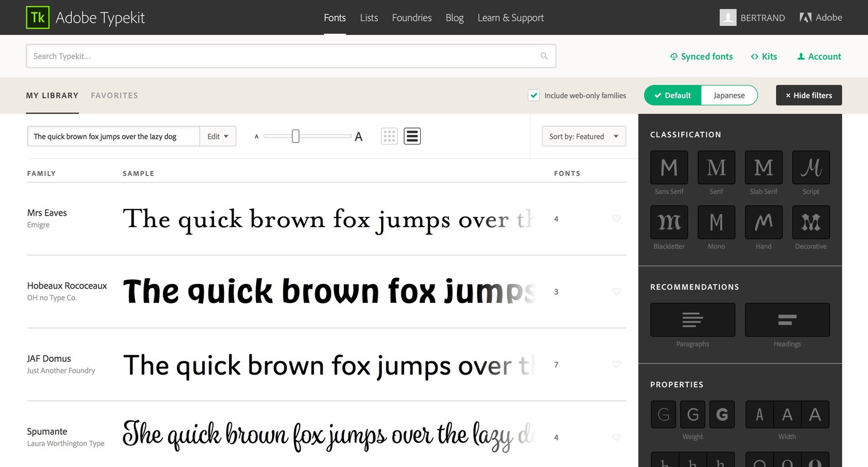Select light weight property
This screenshot has width=868, height=467.
664,414
